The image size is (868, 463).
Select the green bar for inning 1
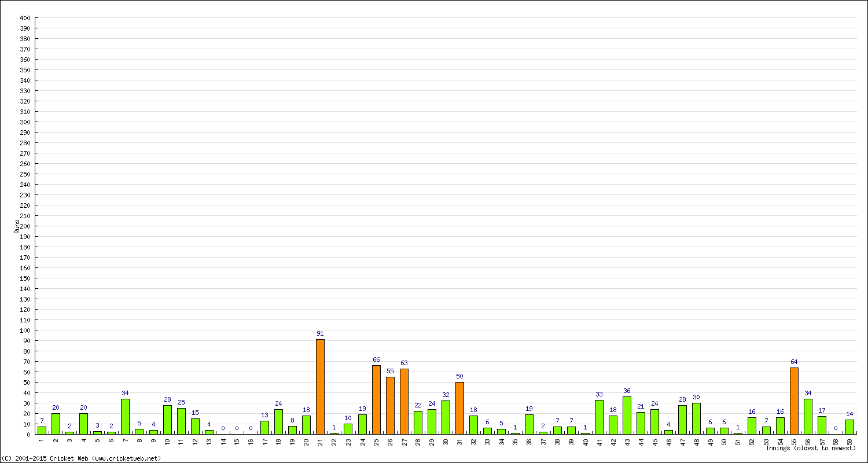click(42, 430)
